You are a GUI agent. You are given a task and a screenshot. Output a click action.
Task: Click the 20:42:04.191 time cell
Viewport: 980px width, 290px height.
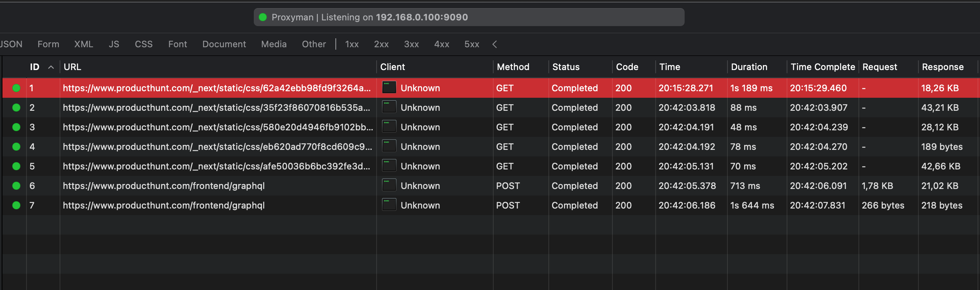pos(686,127)
